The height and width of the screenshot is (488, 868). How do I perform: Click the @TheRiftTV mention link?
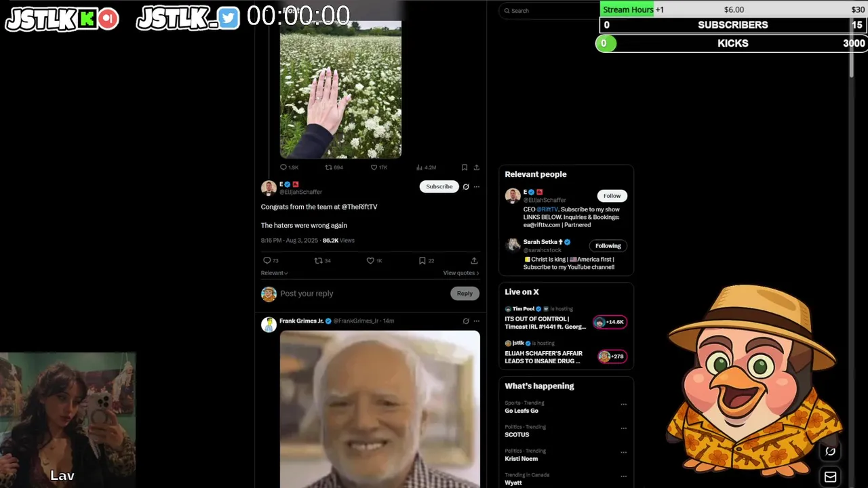click(x=359, y=207)
